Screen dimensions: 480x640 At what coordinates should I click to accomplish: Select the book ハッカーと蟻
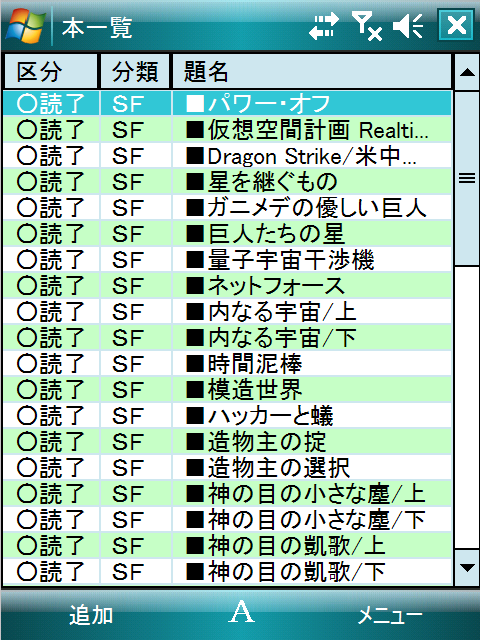pos(227,416)
